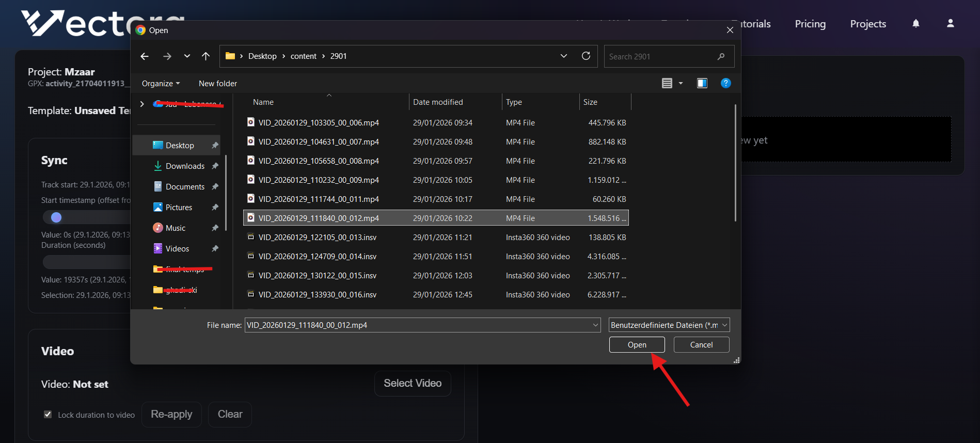Open the dialog help button
980x443 pixels.
click(x=725, y=83)
